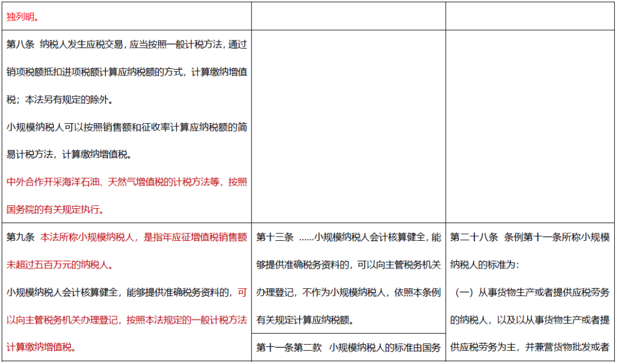This screenshot has width=617, height=364.
Task: Click the red line '未超过五百万元的纳税人。'
Action: tap(60, 265)
